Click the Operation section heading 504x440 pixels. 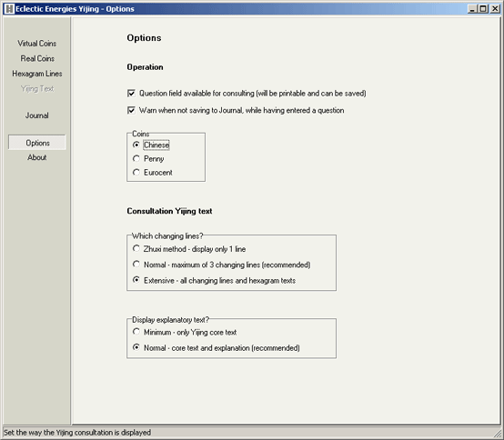(145, 67)
